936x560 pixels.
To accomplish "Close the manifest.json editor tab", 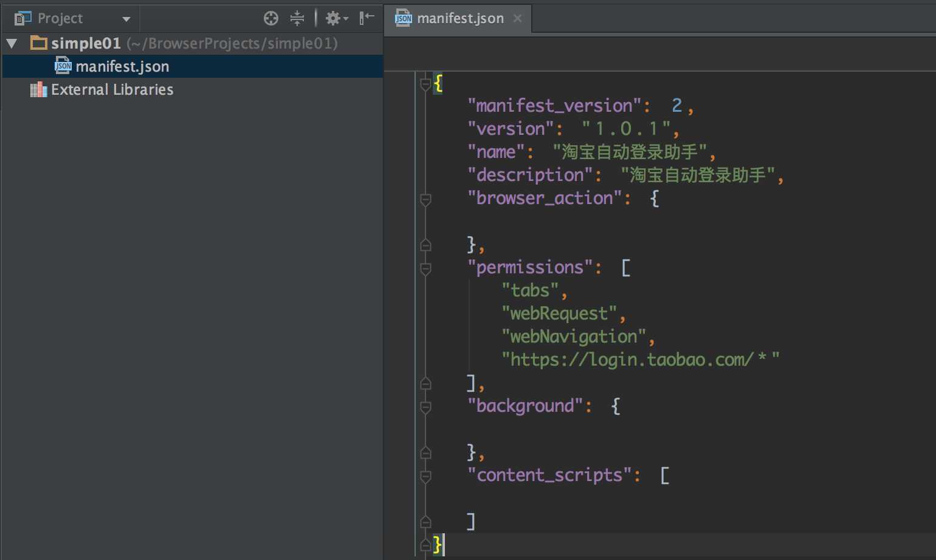I will [518, 18].
